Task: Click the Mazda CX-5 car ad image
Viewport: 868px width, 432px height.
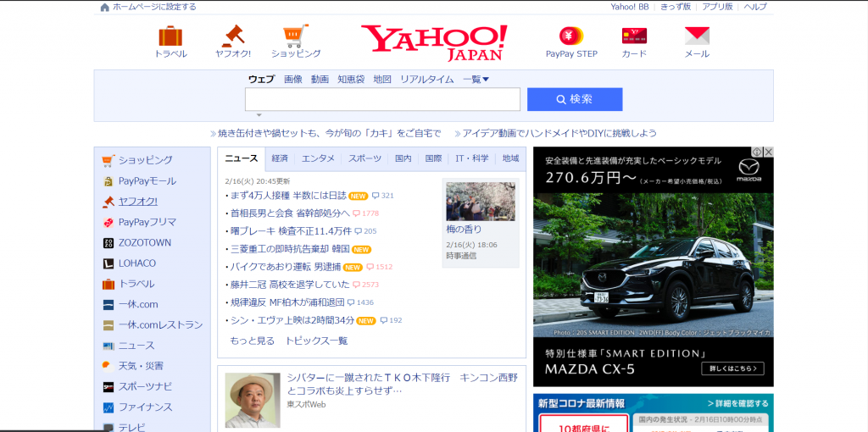Action: point(654,265)
